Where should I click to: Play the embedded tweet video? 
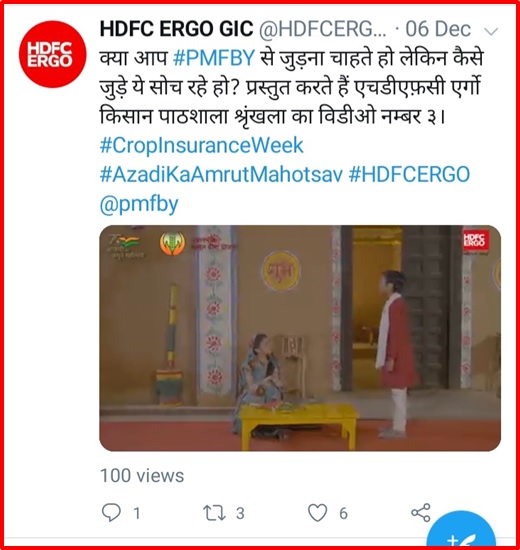click(300, 338)
